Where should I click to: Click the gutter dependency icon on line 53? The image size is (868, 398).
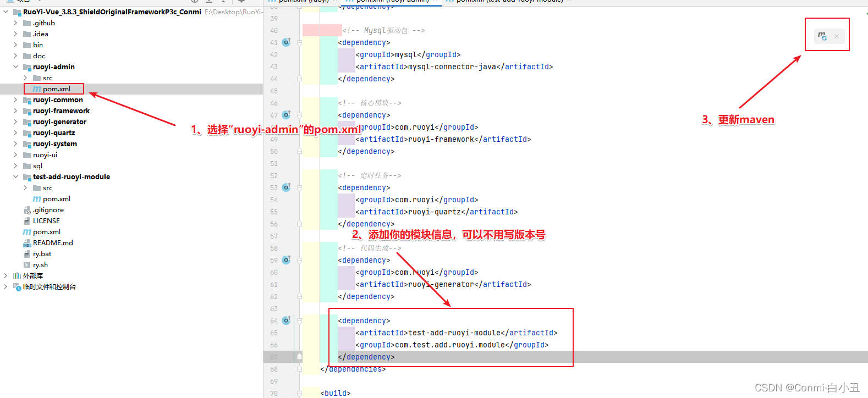tap(286, 187)
